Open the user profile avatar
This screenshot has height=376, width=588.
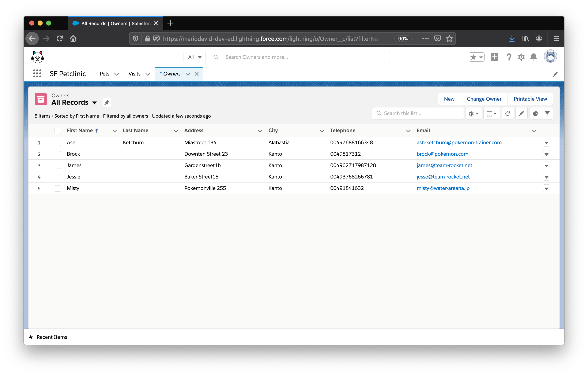tap(550, 56)
